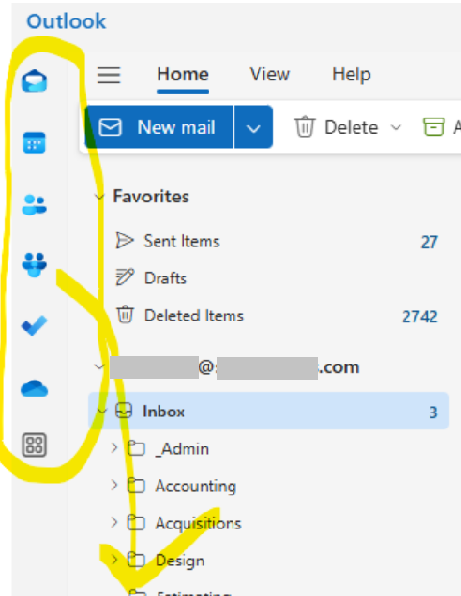Click the Accounting folder icon
The width and height of the screenshot is (461, 596).
[136, 485]
